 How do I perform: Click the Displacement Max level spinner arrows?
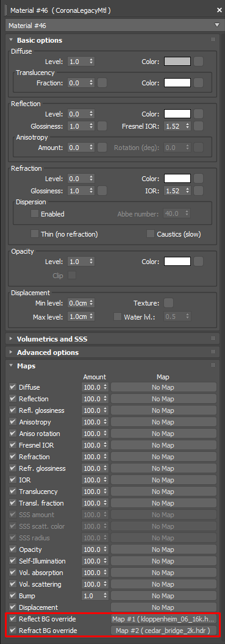point(91,317)
